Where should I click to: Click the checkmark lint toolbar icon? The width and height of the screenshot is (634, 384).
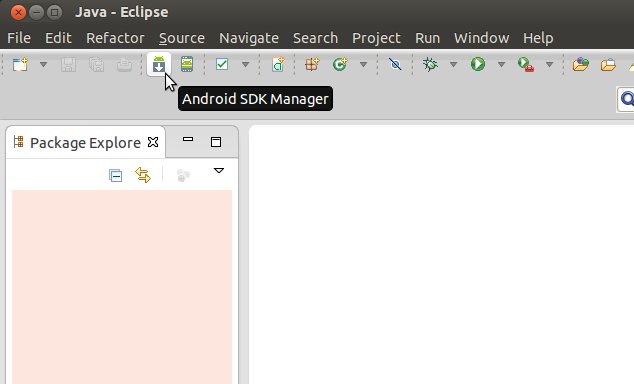(x=222, y=64)
